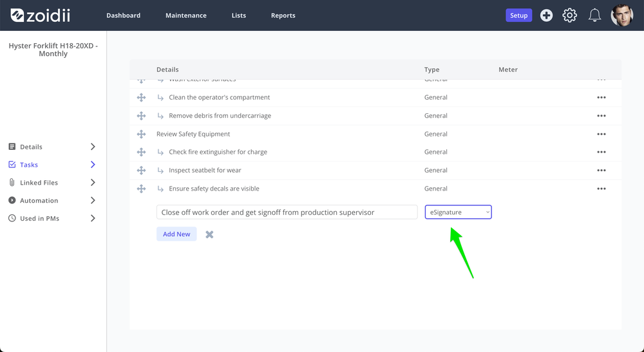Click the Used in PMs clock icon
The height and width of the screenshot is (352, 644).
point(12,218)
